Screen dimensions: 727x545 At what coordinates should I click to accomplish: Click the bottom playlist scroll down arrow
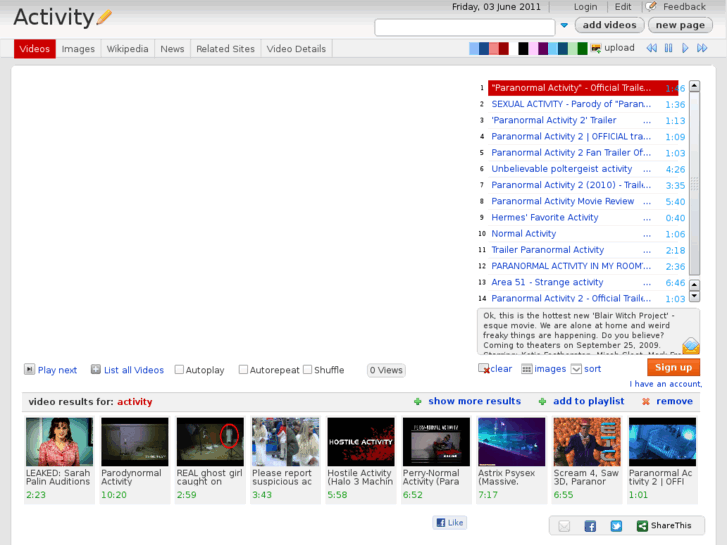[x=694, y=295]
